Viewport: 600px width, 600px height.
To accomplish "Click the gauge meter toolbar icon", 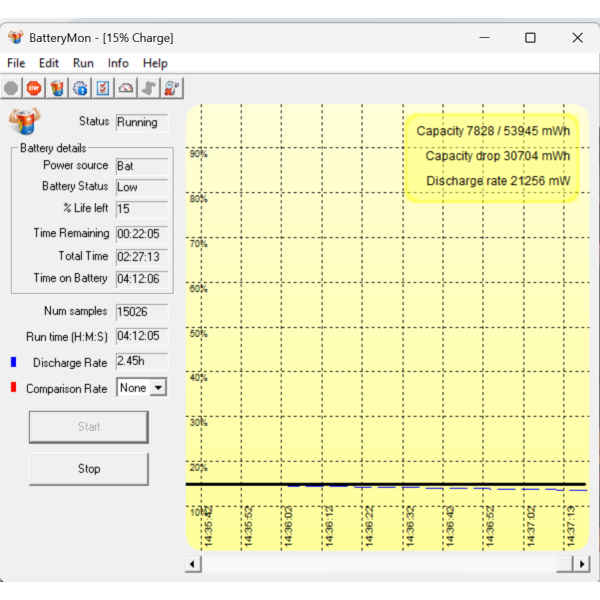I will 126,88.
